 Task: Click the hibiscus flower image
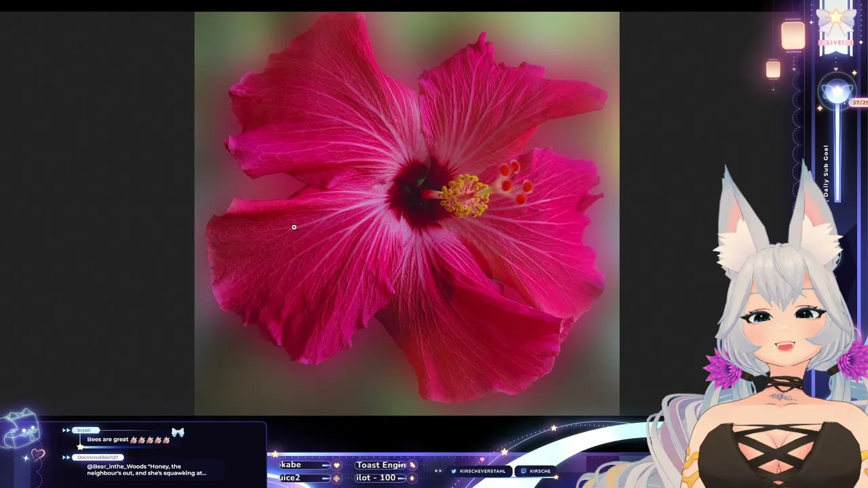click(x=407, y=213)
